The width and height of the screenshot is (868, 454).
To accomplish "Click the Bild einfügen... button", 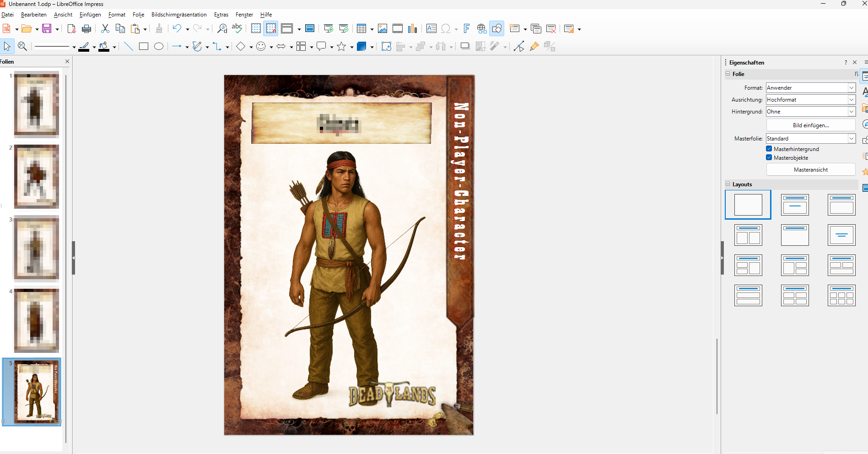I will 810,125.
